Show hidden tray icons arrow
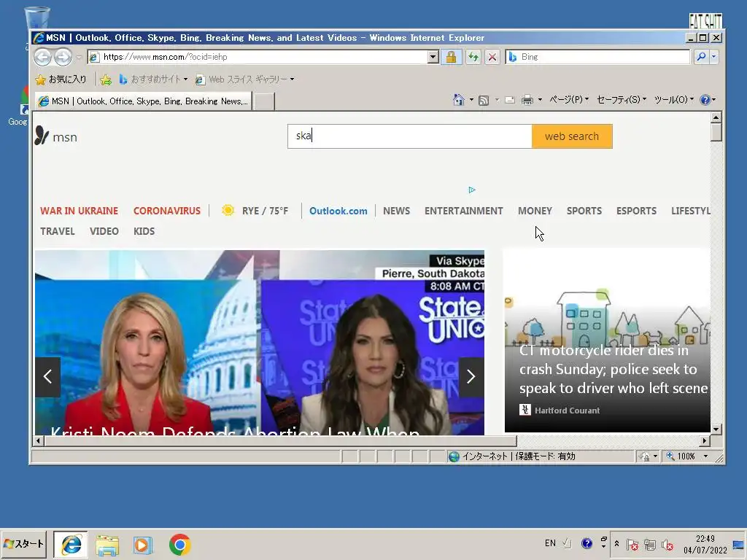 tap(617, 544)
